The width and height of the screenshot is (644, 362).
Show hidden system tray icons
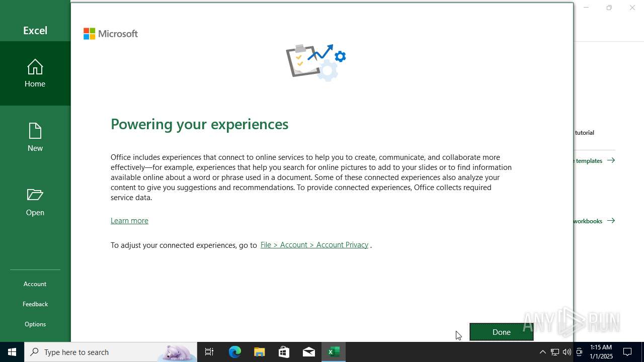542,352
